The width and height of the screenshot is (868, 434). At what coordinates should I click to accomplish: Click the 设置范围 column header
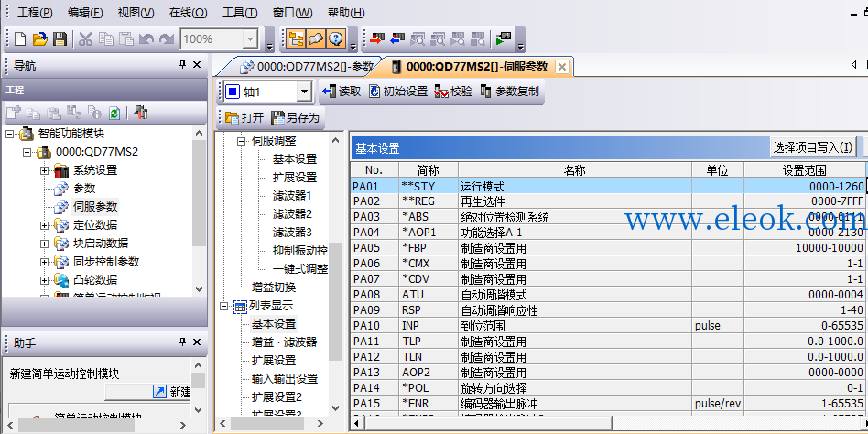(x=804, y=170)
